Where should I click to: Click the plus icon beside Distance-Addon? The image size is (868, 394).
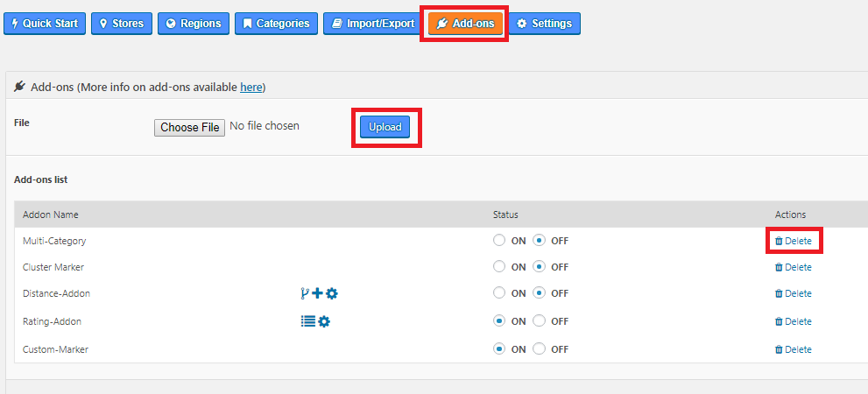(x=318, y=293)
